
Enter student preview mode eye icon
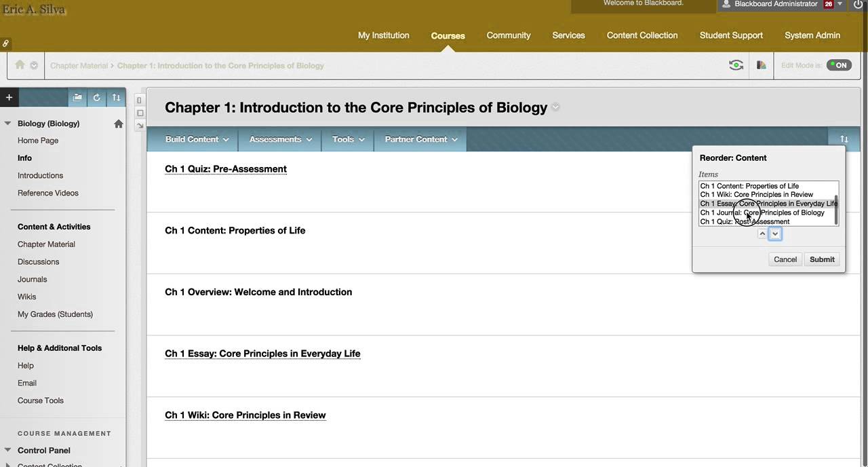click(736, 65)
